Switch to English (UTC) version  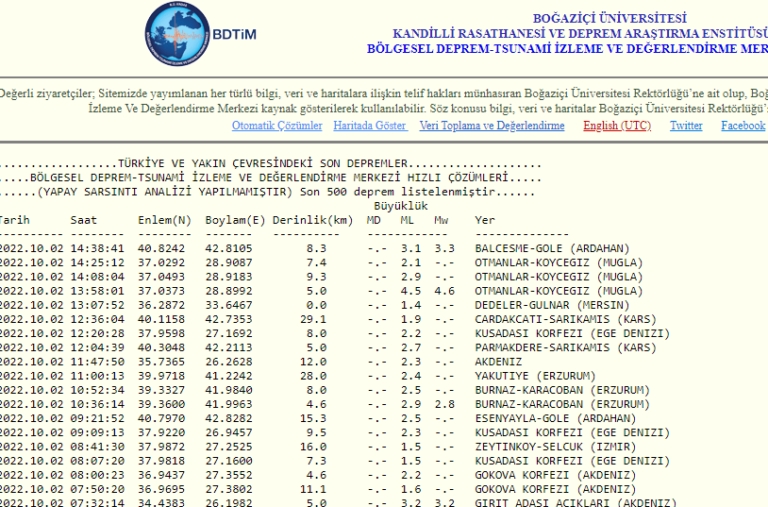click(616, 126)
